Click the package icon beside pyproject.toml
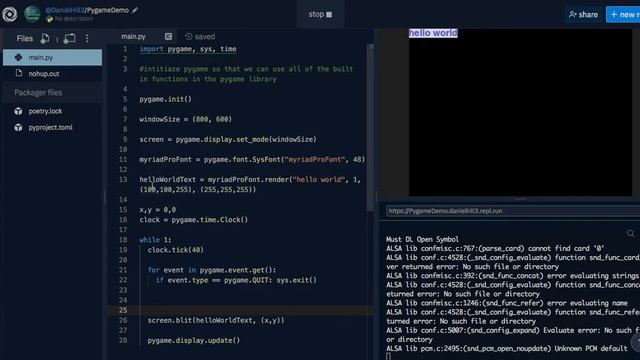The image size is (640, 360). (x=18, y=127)
